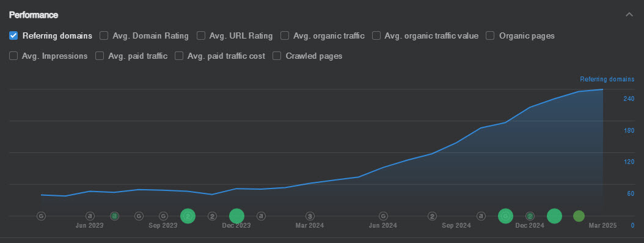Click the large green '2' marker after Sep 2023
Image resolution: width=644 pixels, height=243 pixels.
point(188,216)
